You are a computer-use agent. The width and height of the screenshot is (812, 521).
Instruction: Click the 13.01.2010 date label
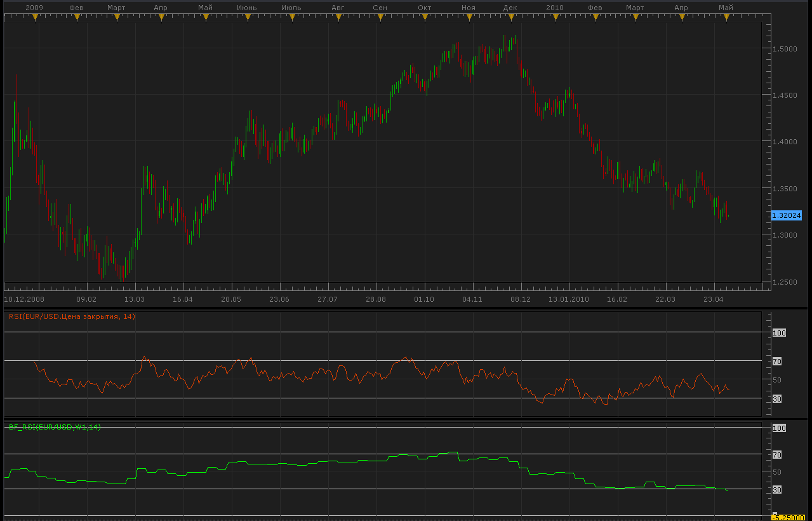(x=569, y=299)
